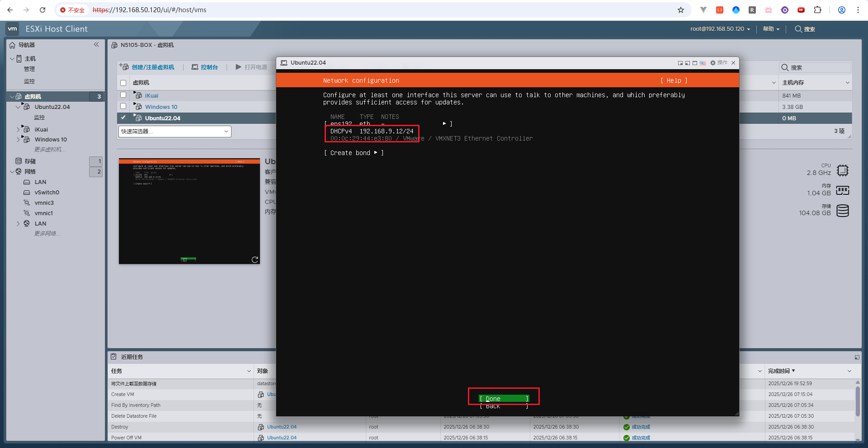868x448 pixels.
Task: Uncheck the Ubuntu22.04 VM checkbox
Action: coord(123,118)
